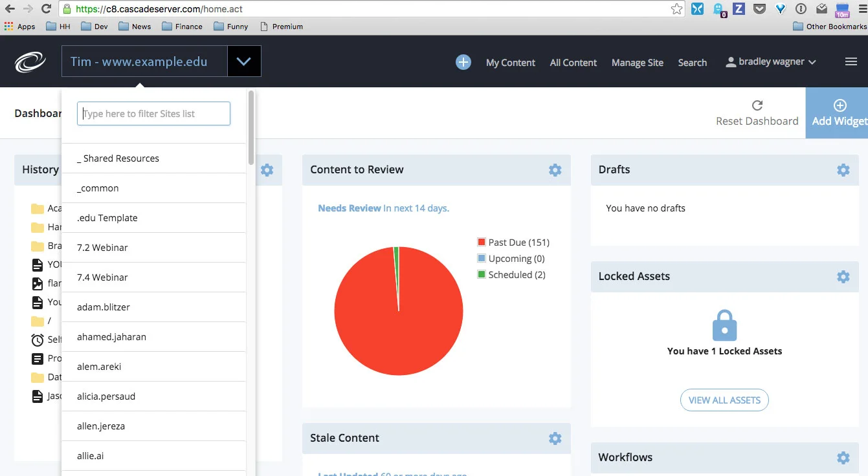868x476 pixels.
Task: Click the user profile person icon
Action: click(x=731, y=62)
